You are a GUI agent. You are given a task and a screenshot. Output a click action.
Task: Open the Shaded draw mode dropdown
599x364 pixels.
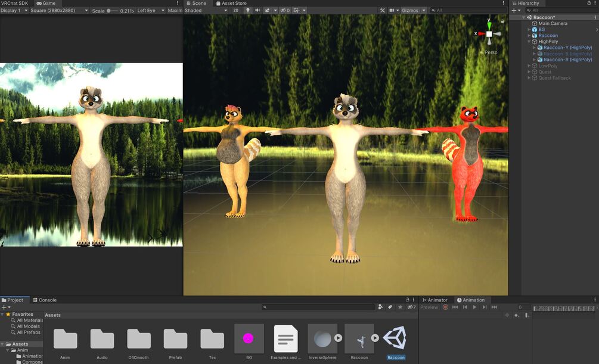point(206,10)
